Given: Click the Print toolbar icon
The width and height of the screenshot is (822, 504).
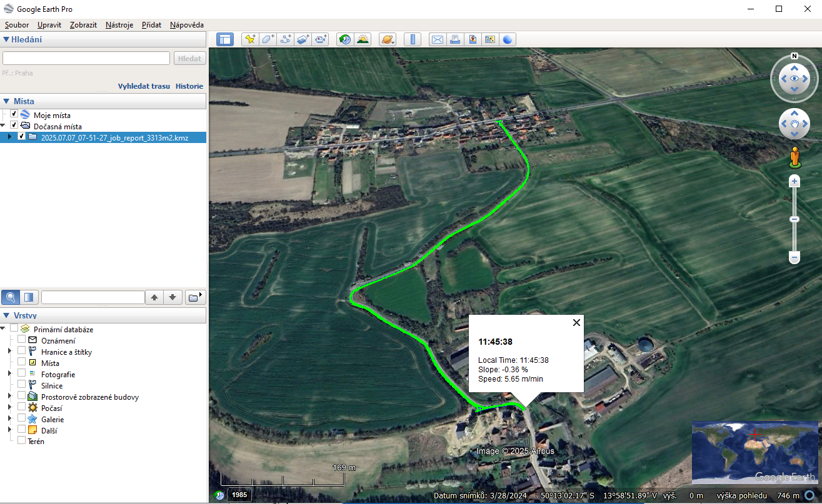Looking at the screenshot, I should pyautogui.click(x=455, y=39).
